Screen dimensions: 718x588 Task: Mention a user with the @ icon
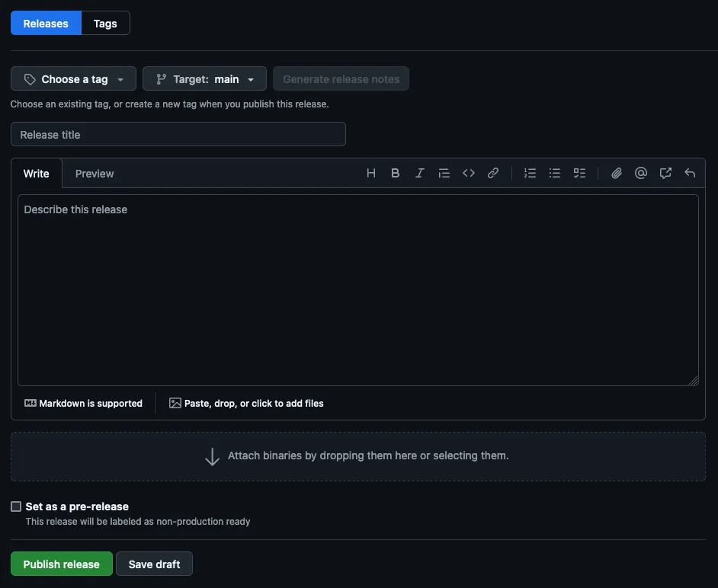click(641, 173)
